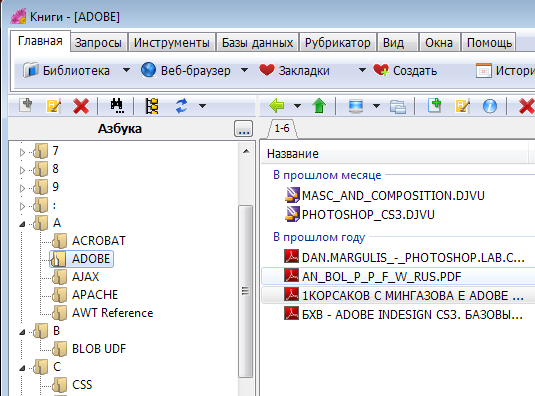Click the monitor view icon
The image size is (535, 396).
356,106
